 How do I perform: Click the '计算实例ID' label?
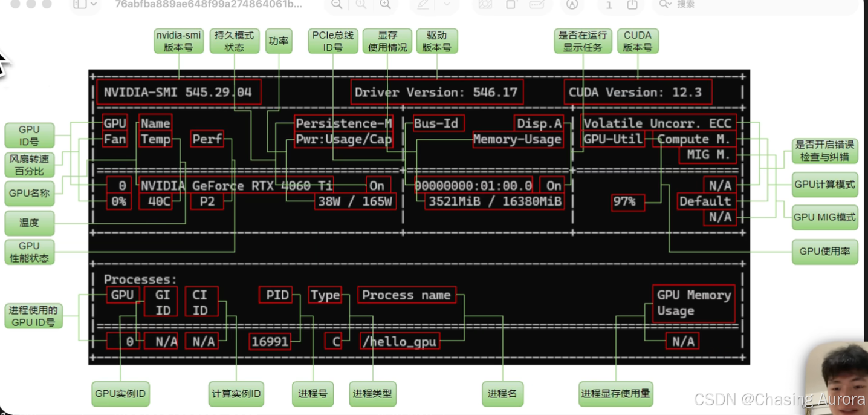pyautogui.click(x=236, y=394)
